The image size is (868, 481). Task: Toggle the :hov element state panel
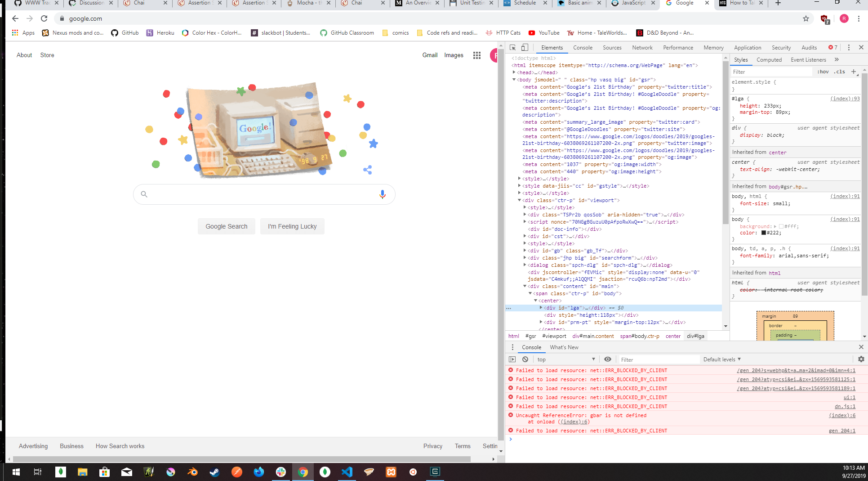click(x=823, y=72)
